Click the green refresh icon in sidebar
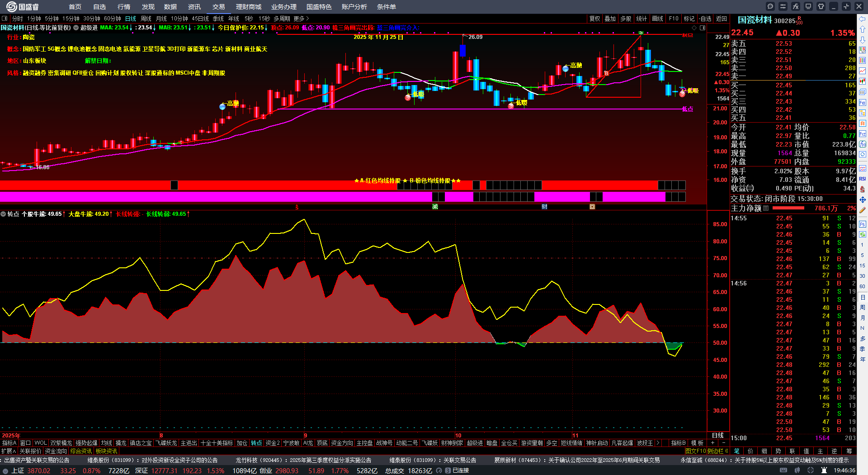 coord(863,234)
